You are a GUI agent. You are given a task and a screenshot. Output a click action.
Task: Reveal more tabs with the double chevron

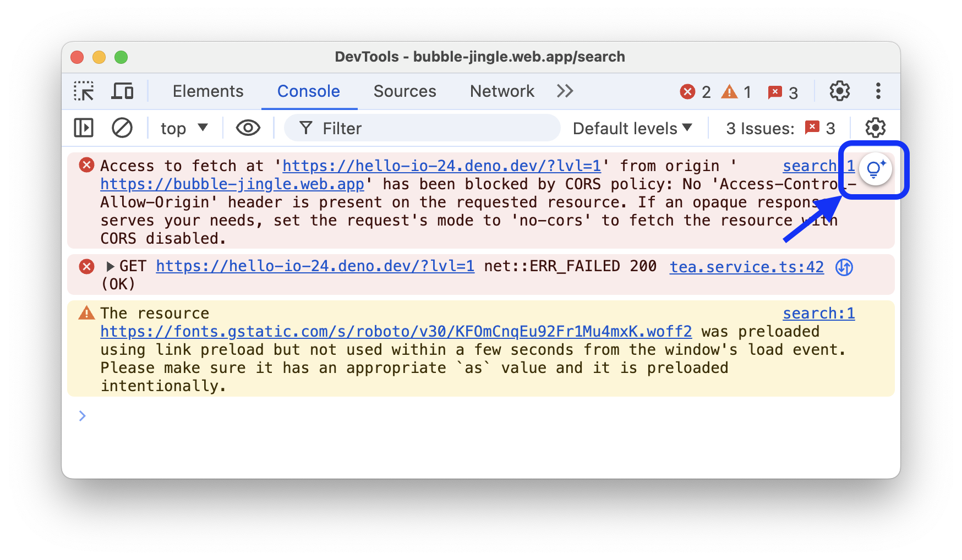pos(565,91)
